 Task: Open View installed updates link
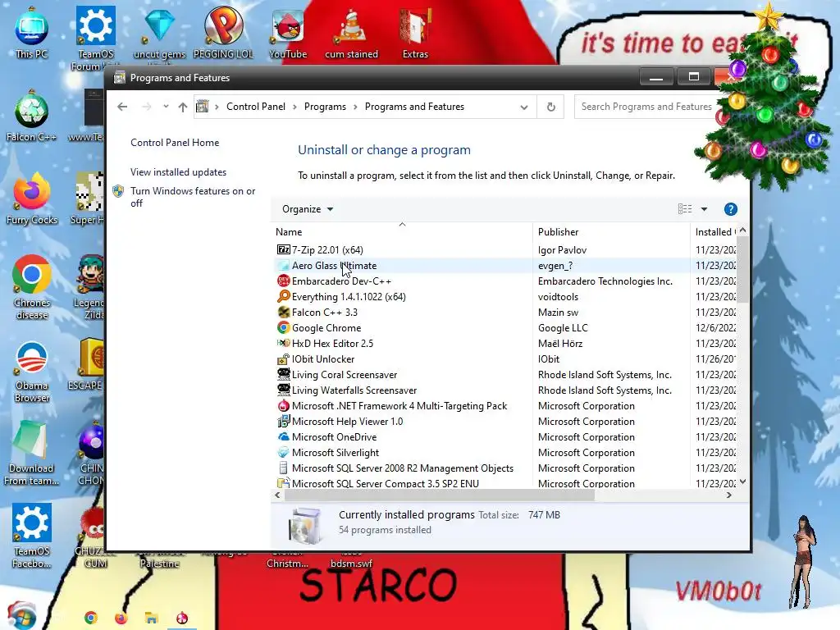[x=178, y=172]
